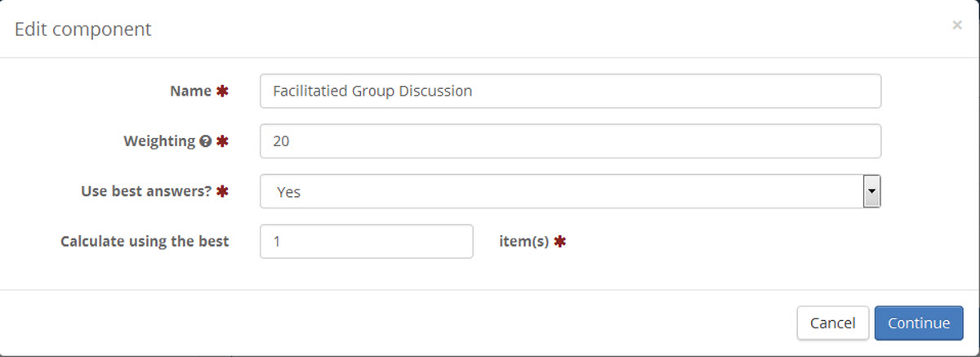This screenshot has height=357, width=980.
Task: Click the blue Continue button
Action: tap(919, 323)
